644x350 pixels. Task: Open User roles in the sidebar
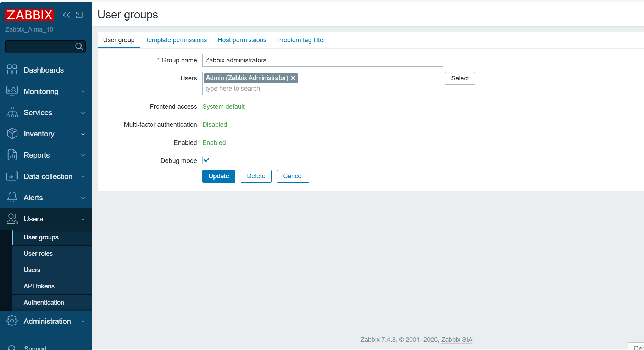click(38, 254)
